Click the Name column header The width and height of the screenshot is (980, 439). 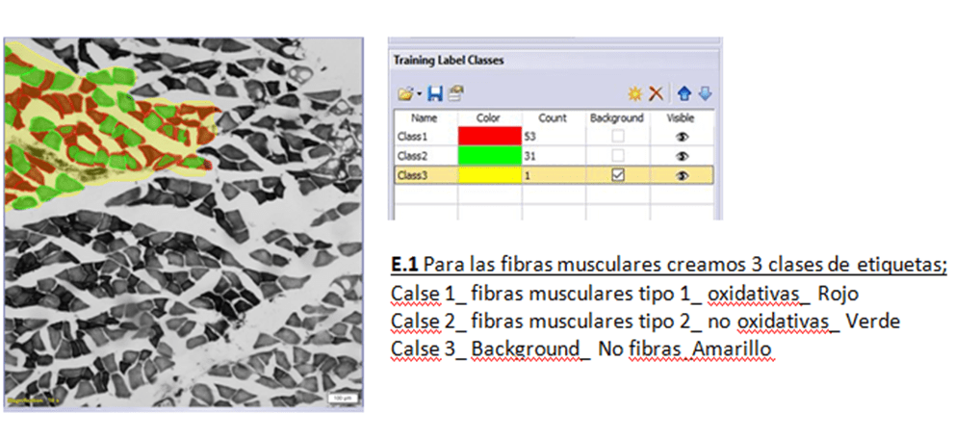[x=425, y=117]
